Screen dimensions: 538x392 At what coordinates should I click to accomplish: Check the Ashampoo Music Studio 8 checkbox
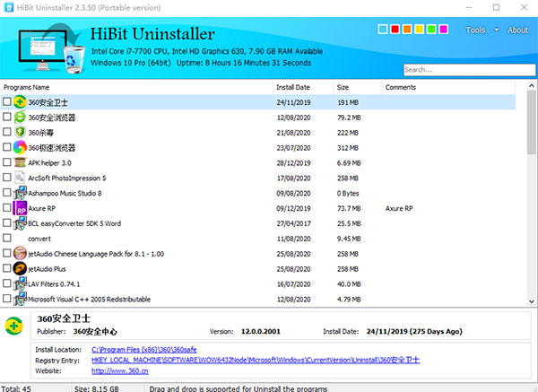point(7,192)
